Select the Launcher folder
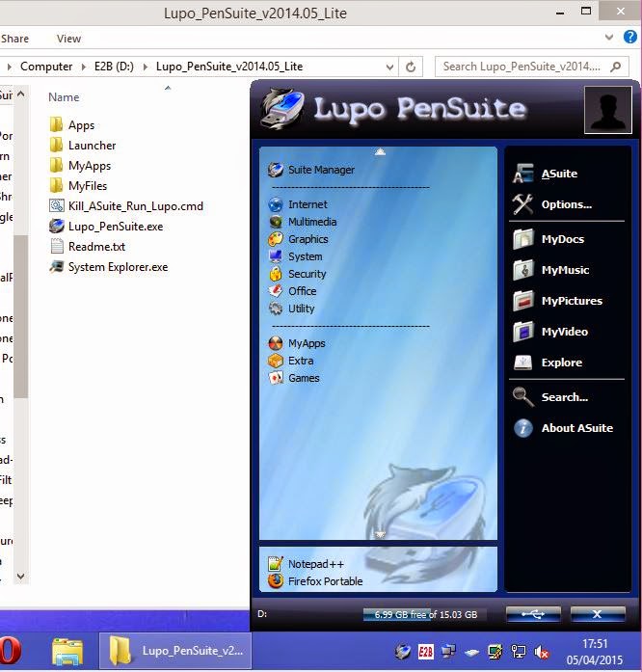This screenshot has height=672, width=642. pyautogui.click(x=83, y=146)
